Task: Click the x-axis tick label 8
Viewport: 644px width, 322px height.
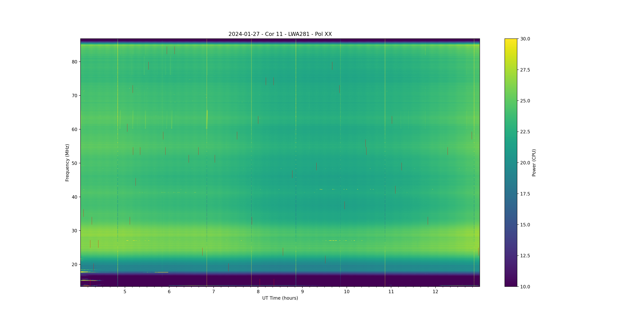Action: tap(258, 292)
